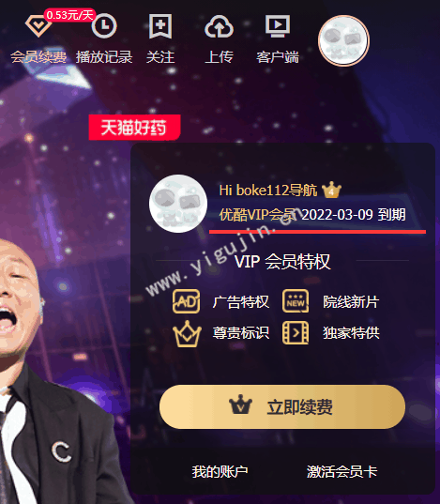Click the 立即续费 renew button

point(282,406)
